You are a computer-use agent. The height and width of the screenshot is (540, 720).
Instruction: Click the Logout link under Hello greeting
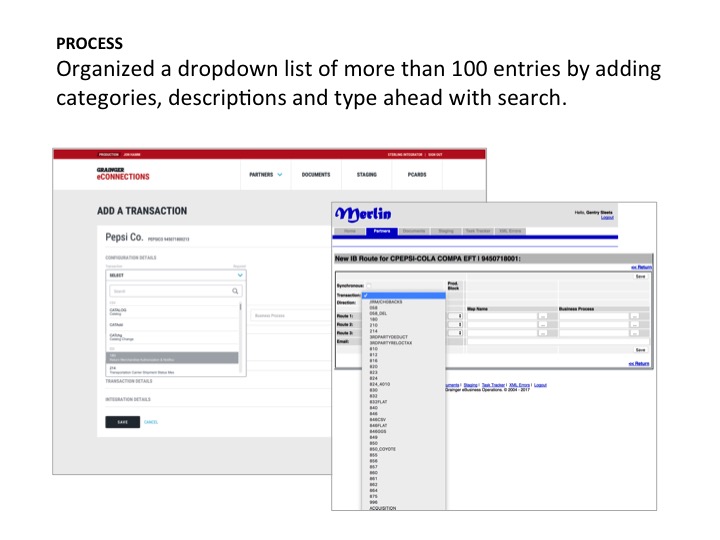(x=607, y=217)
